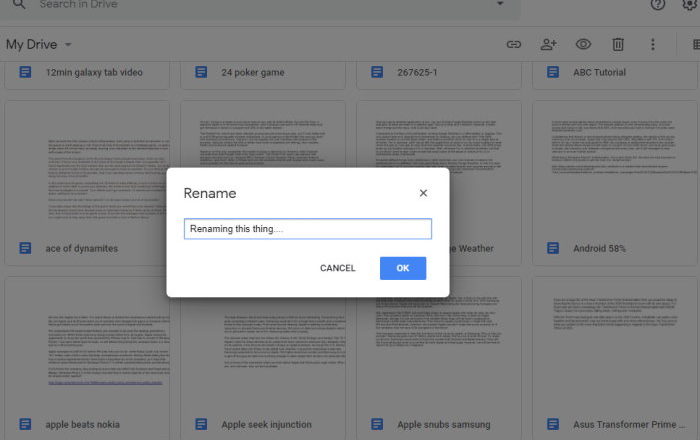Click doc icon beside ace of dynamites
The image size is (700, 440).
pyautogui.click(x=25, y=248)
